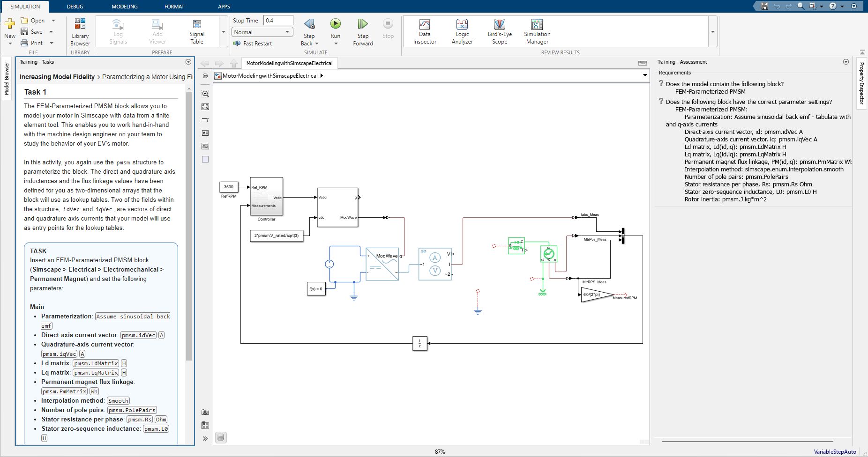
Task: Switch to the DEBUG ribbon tab
Action: pos(75,6)
